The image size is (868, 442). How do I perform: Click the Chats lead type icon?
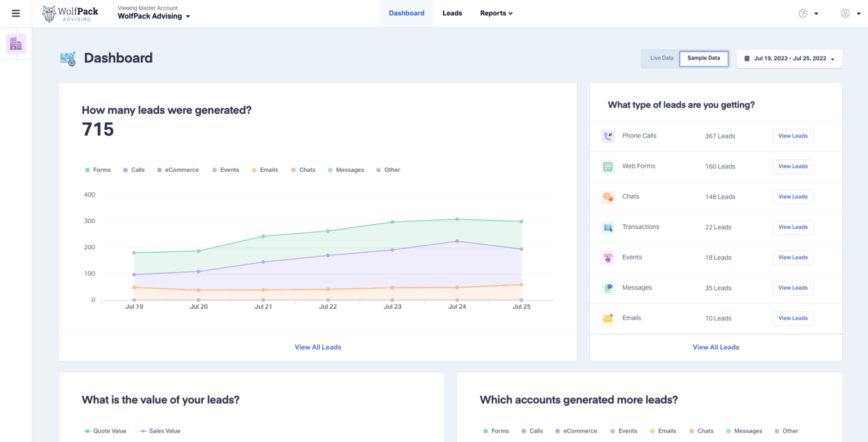pyautogui.click(x=608, y=197)
